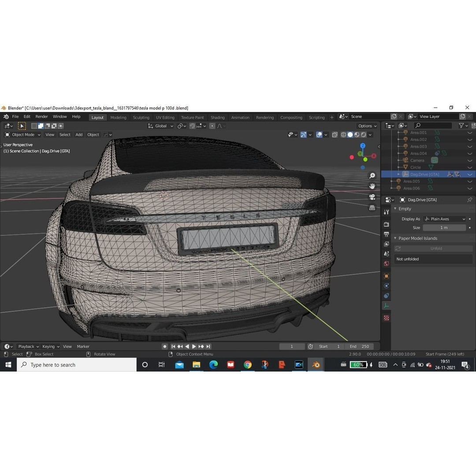The image size is (476, 476).
Task: Open Render properties tab
Action: point(386,224)
